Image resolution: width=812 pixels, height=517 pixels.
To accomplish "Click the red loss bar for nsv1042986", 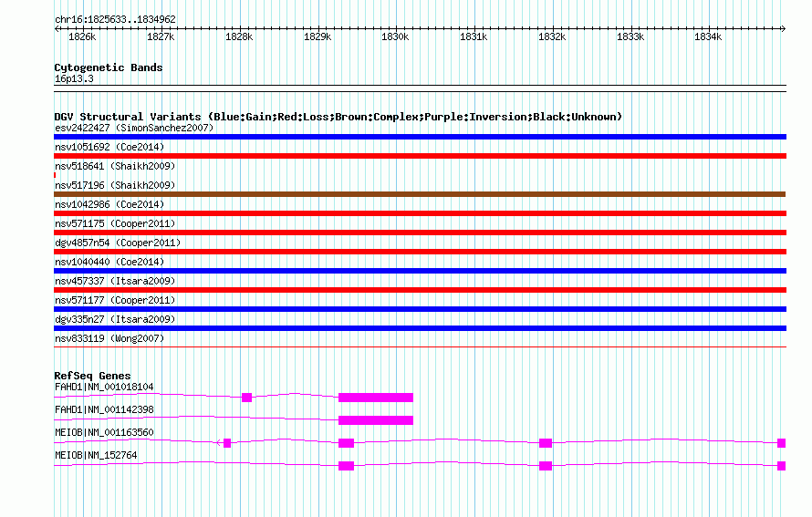I will [x=420, y=213].
